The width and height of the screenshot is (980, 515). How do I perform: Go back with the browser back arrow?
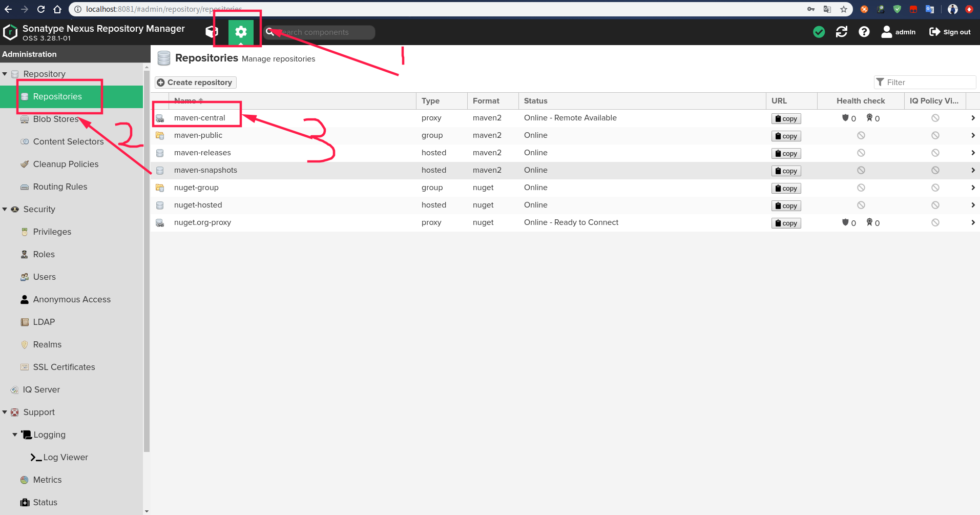click(x=8, y=9)
